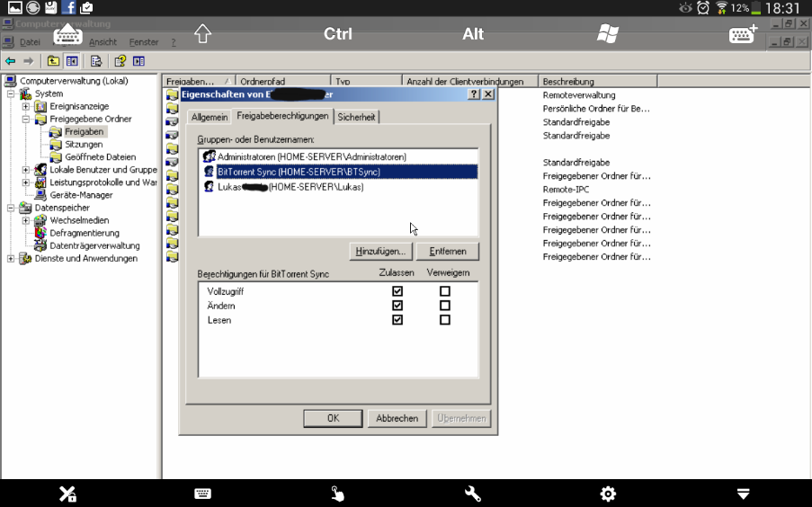Confirm the dialog with OK

[333, 418]
